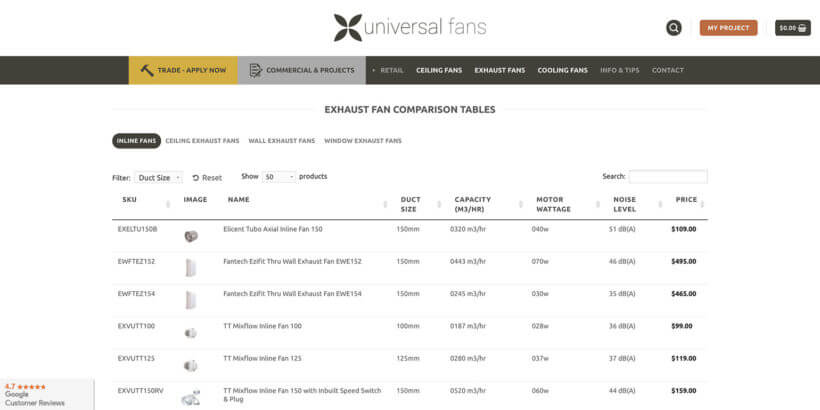Open TT Mixflow Inline Fan 100 link
The height and width of the screenshot is (410, 820).
point(263,326)
